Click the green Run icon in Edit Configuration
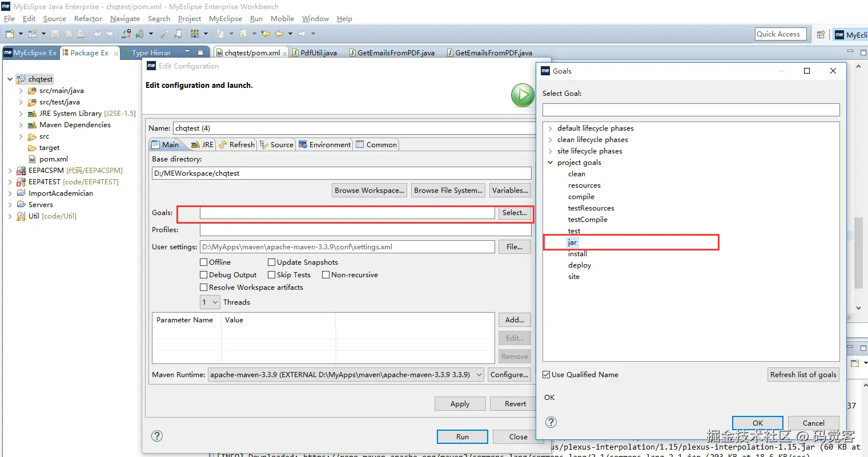The width and height of the screenshot is (868, 457). tap(523, 95)
